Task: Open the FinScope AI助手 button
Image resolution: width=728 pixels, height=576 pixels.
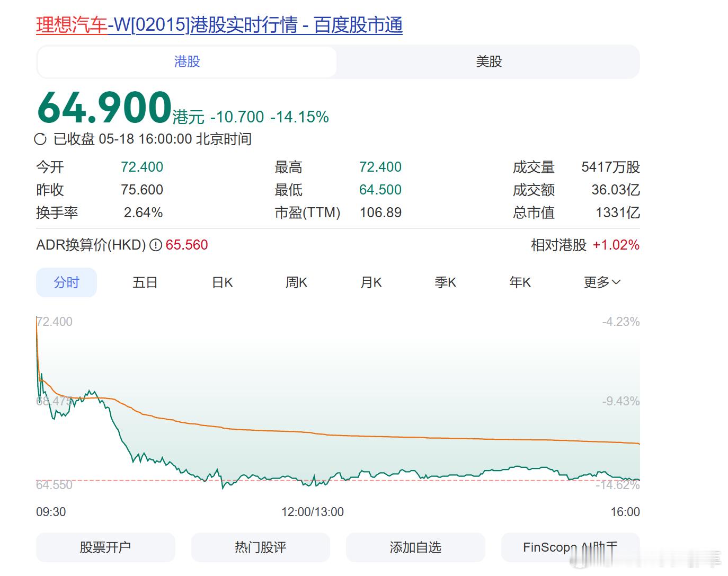Action: pyautogui.click(x=570, y=547)
